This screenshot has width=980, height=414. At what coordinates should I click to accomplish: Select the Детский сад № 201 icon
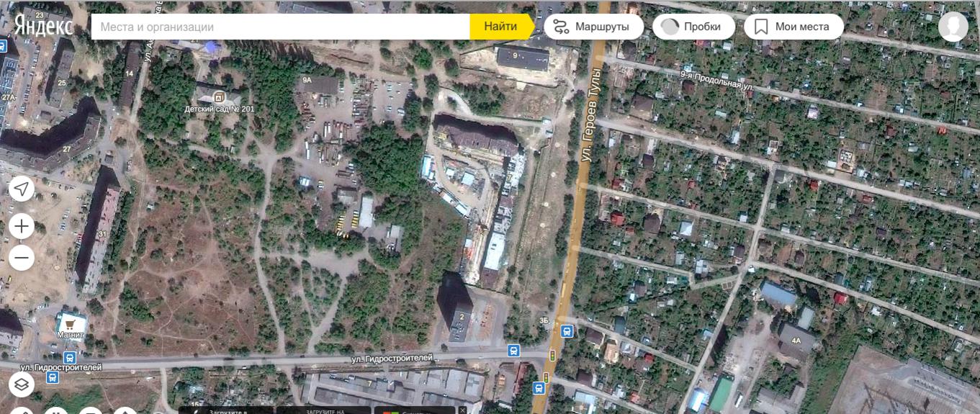(x=220, y=96)
